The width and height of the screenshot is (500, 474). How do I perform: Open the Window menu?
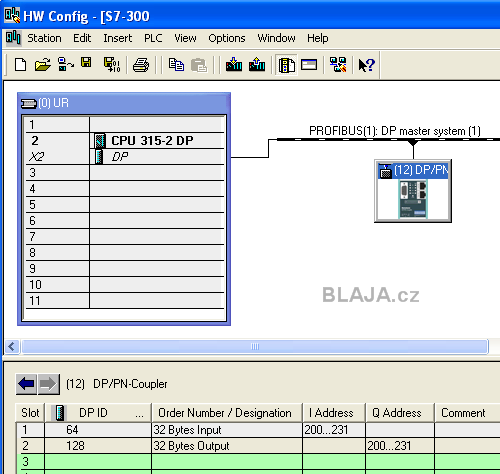click(276, 38)
